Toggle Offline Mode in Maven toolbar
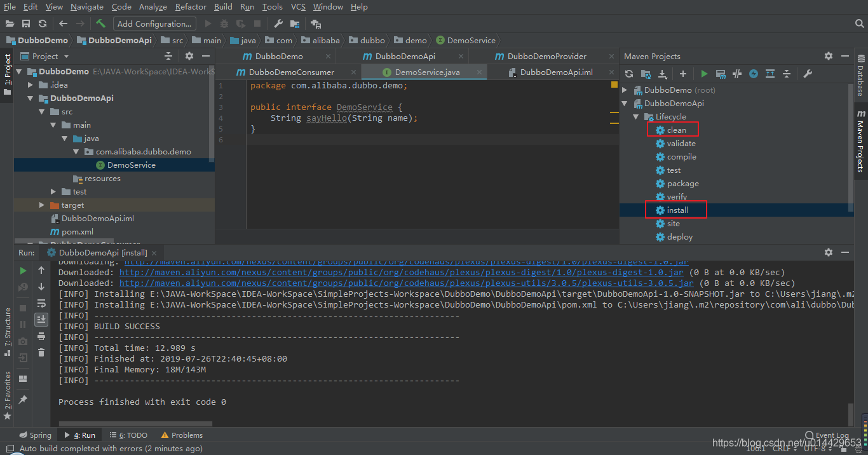868x455 pixels. click(737, 74)
